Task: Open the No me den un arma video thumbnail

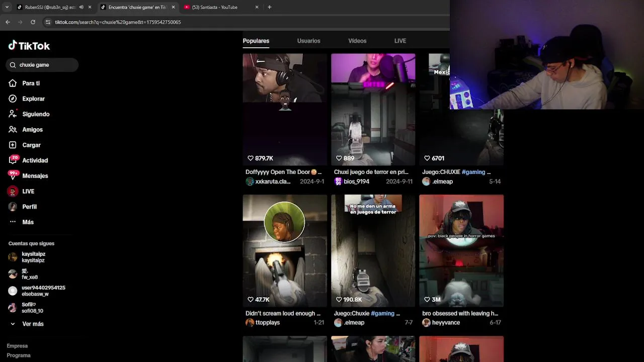Action: click(x=373, y=250)
